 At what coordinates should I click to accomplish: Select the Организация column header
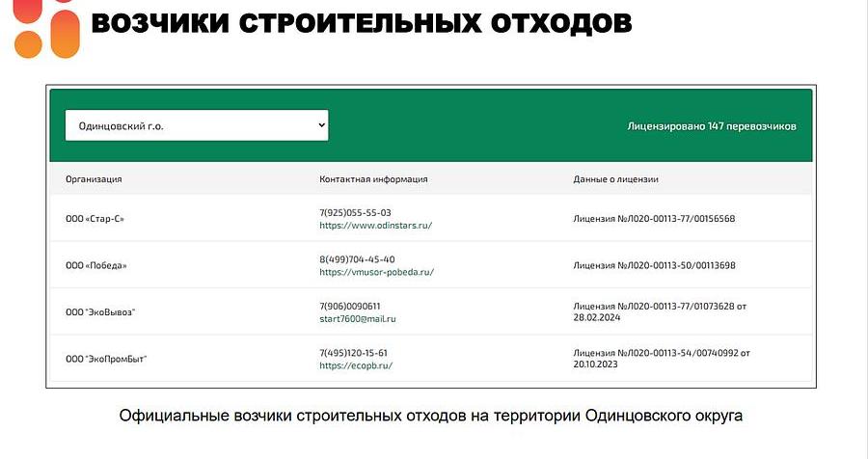click(x=94, y=178)
